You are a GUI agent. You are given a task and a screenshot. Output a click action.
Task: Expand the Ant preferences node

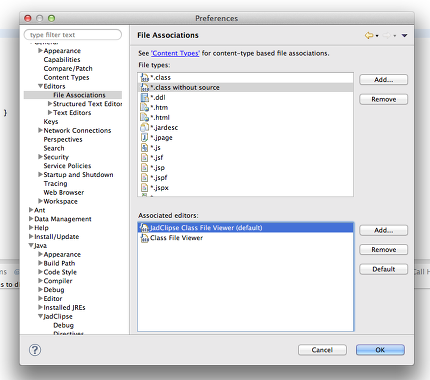point(31,210)
